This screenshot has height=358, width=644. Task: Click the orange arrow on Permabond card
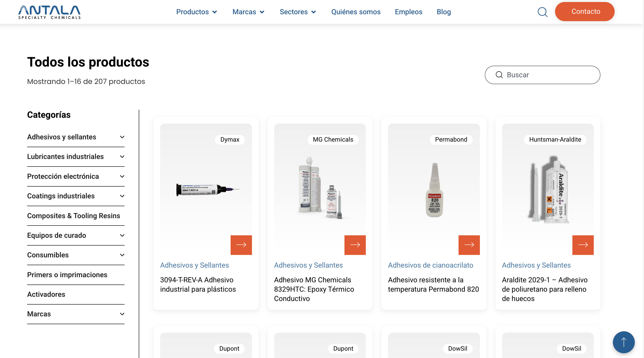pyautogui.click(x=469, y=245)
